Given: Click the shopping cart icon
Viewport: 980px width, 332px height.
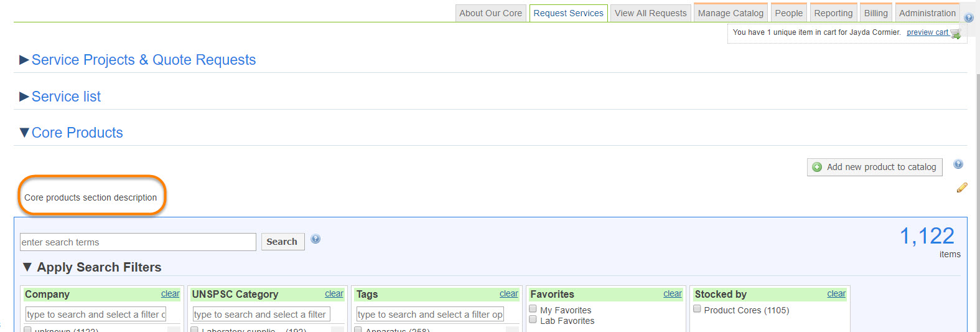Looking at the screenshot, I should 956,34.
